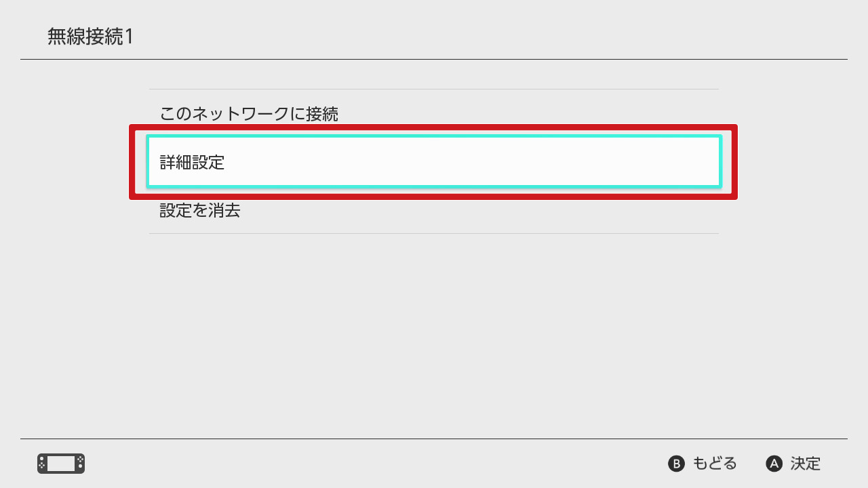
Task: Click the handheld console icon
Action: pos(61,464)
